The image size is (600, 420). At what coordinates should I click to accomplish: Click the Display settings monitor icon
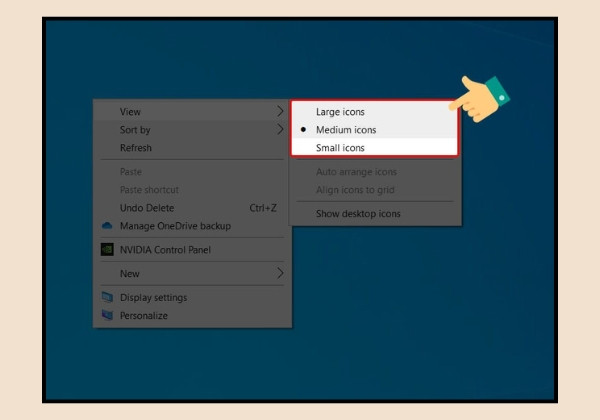(x=107, y=297)
